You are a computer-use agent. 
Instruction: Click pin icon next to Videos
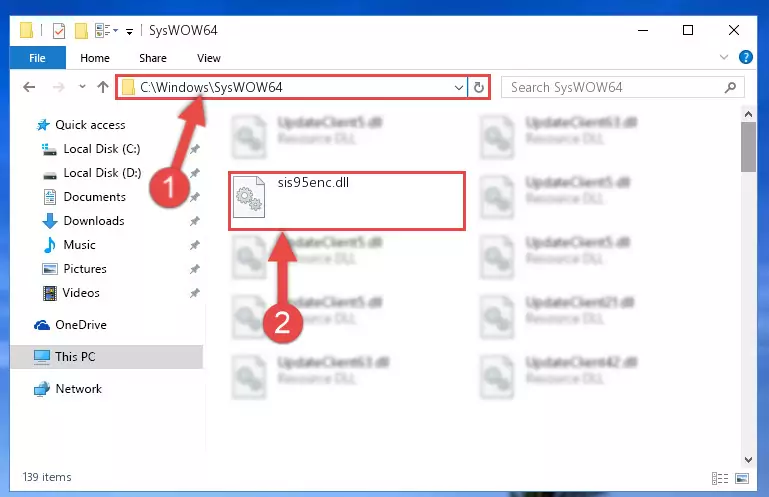195,293
